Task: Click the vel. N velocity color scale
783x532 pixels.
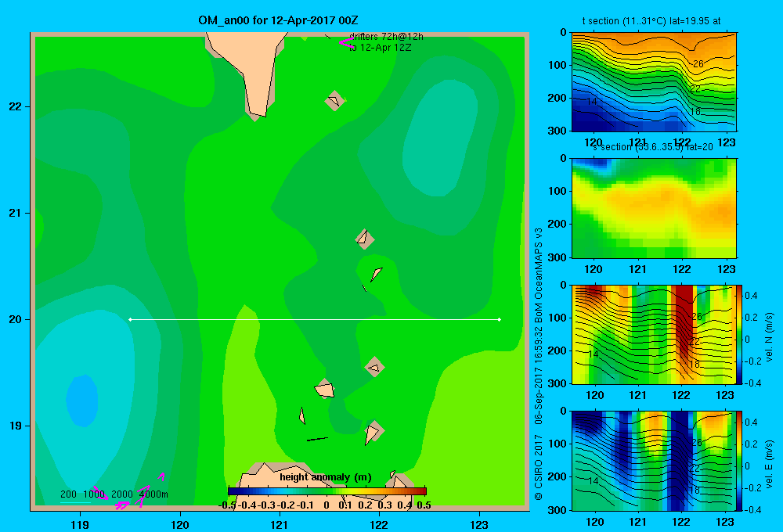Action: tap(740, 334)
